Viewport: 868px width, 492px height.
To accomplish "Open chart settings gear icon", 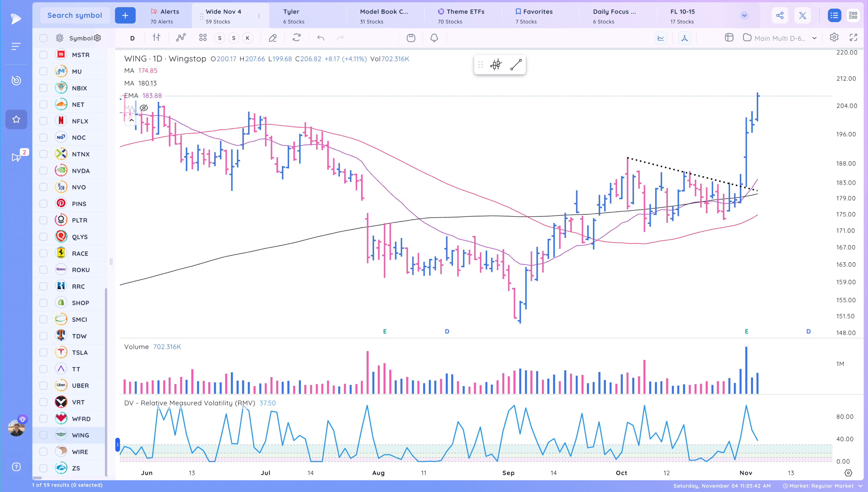I will tap(834, 38).
